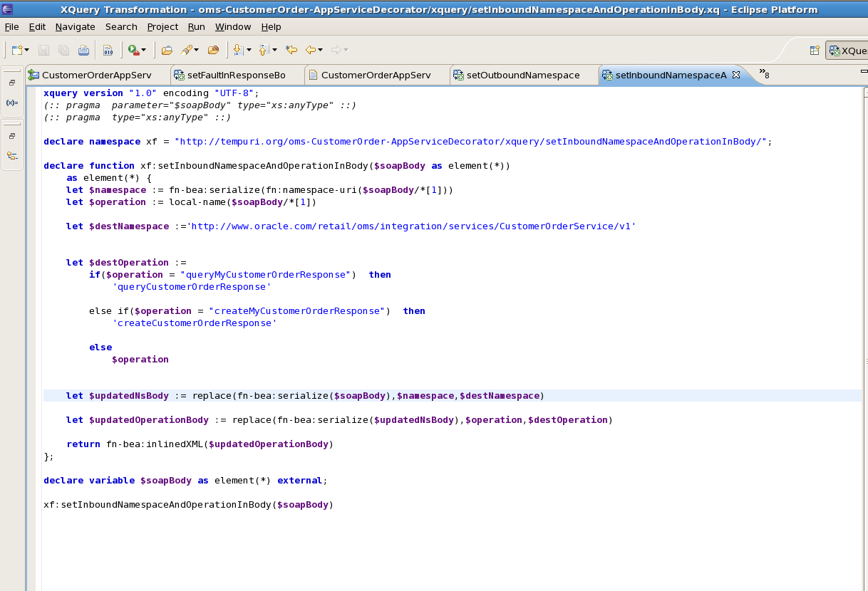Screen dimensions: 868x591
Task: Click 'createCustomerOrderResponse' string in code
Action: click(195, 323)
